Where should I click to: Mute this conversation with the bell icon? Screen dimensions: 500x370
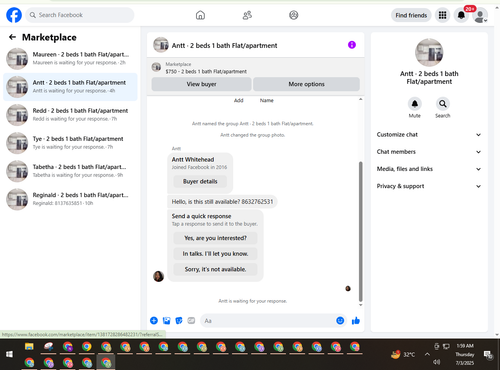(415, 104)
